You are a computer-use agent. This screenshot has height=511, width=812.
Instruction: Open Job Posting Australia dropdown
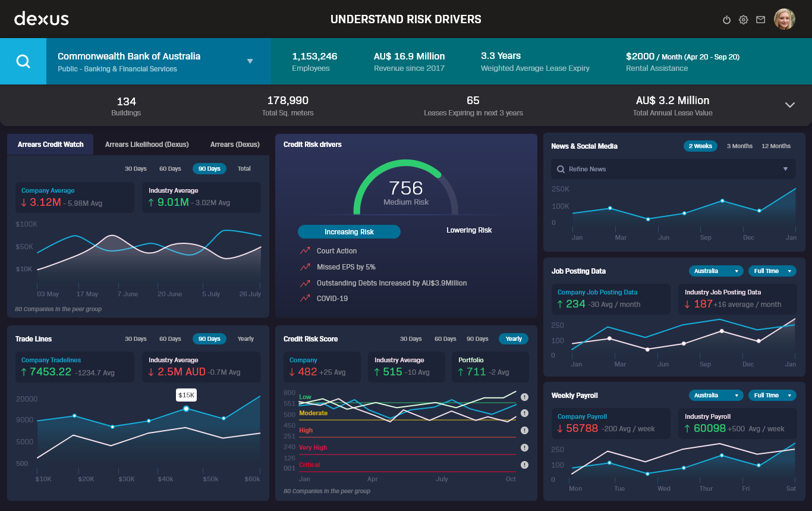(x=716, y=271)
